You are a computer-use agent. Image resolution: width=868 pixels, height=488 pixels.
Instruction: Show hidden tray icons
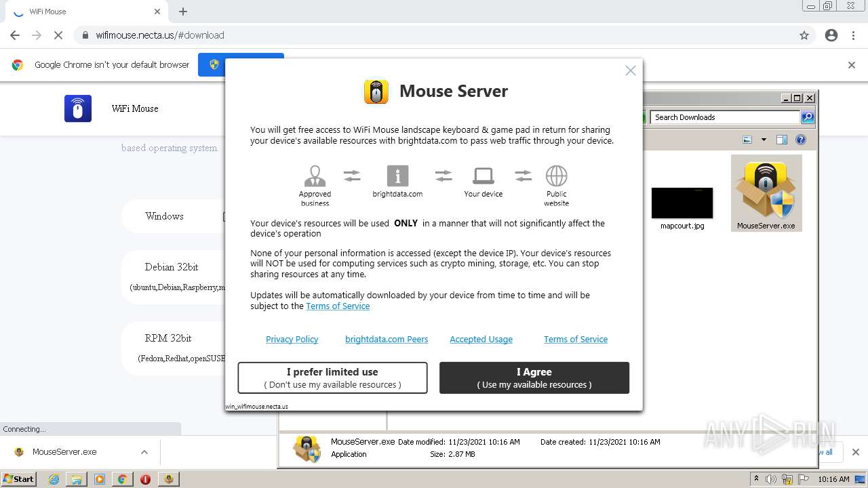pos(757,479)
